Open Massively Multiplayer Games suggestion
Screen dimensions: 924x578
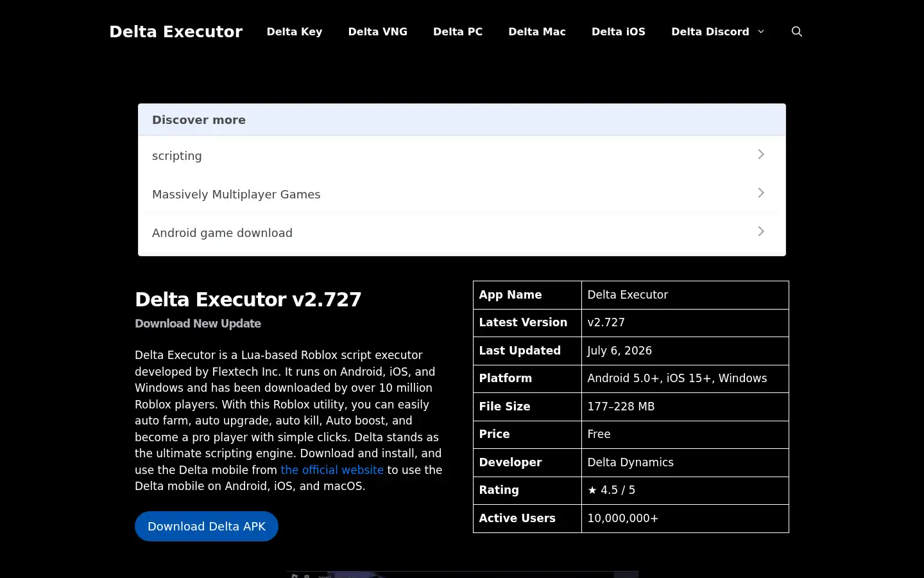point(462,193)
